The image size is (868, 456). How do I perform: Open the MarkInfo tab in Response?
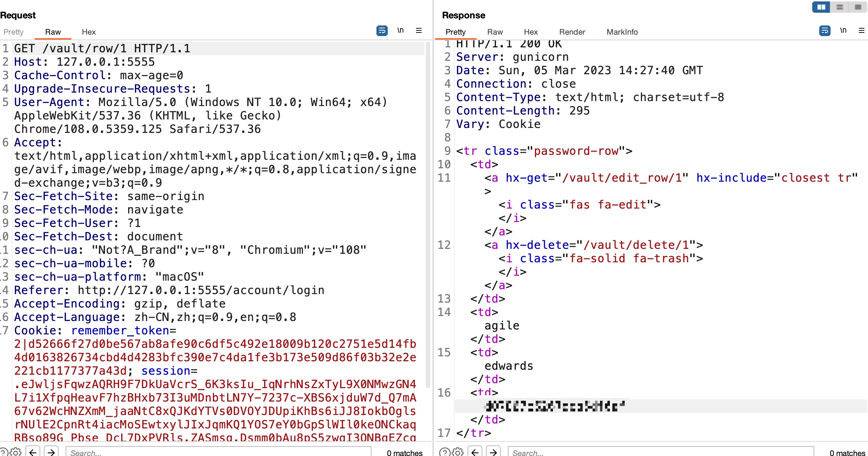click(622, 32)
